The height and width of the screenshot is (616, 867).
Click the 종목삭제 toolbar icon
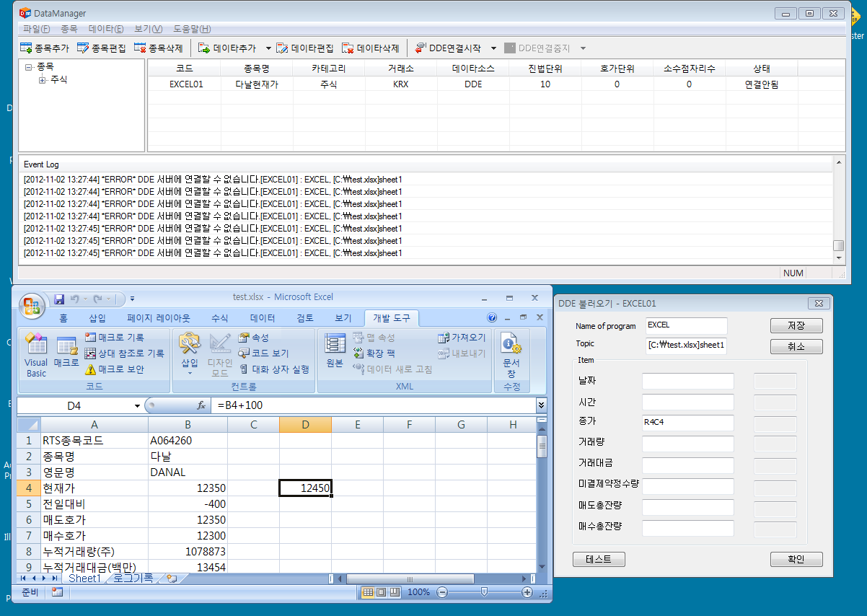[141, 48]
